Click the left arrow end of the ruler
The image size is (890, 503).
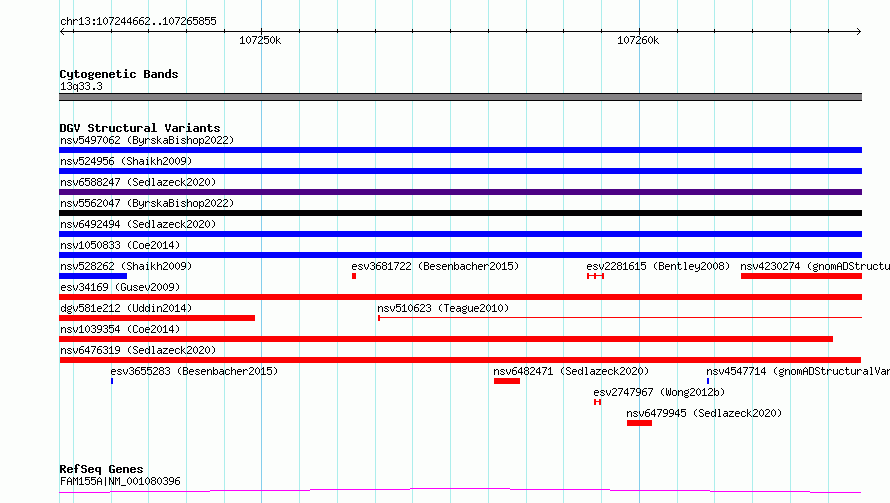(62, 31)
